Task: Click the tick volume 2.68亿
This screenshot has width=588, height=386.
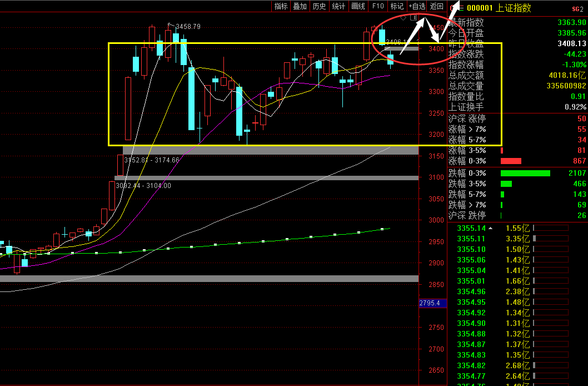Action: 518,365
